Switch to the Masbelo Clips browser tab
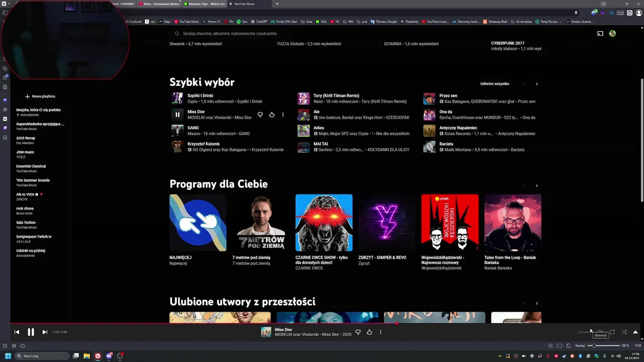The width and height of the screenshot is (644, 362). click(204, 4)
